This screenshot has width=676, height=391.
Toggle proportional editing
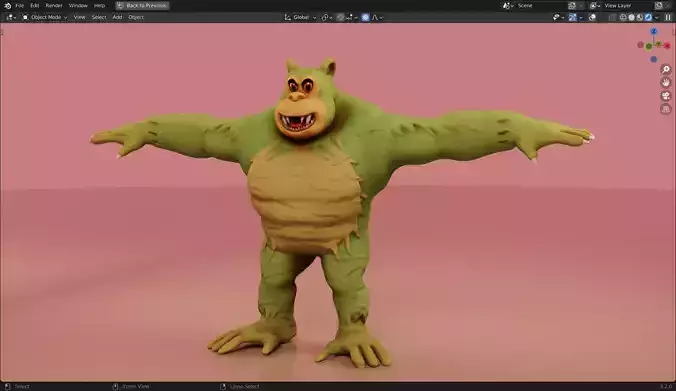click(366, 17)
